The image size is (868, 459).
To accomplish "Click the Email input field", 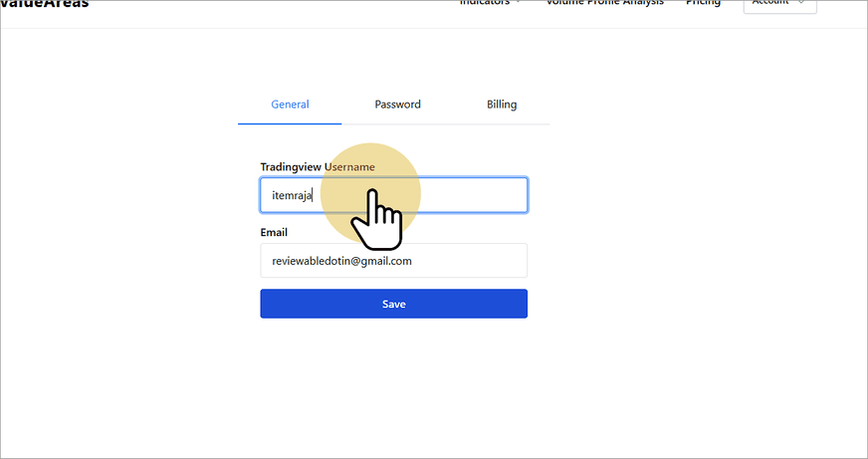I will pos(393,261).
